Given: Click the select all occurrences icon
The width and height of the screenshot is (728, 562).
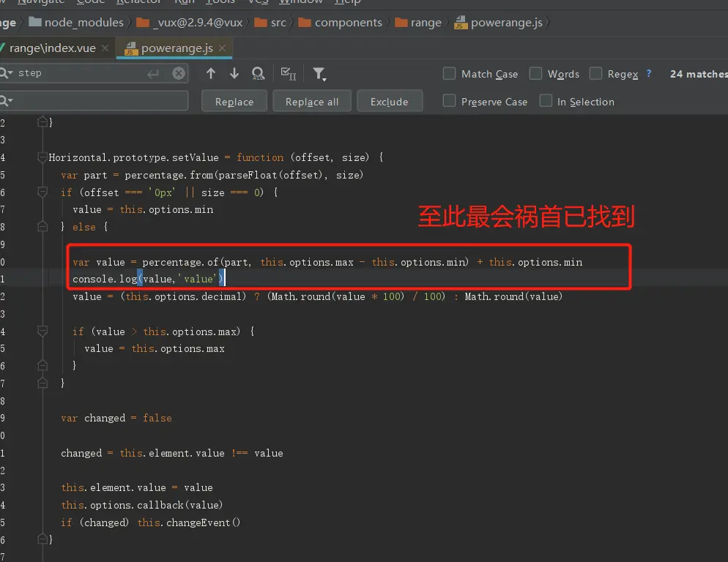Looking at the screenshot, I should pyautogui.click(x=289, y=73).
